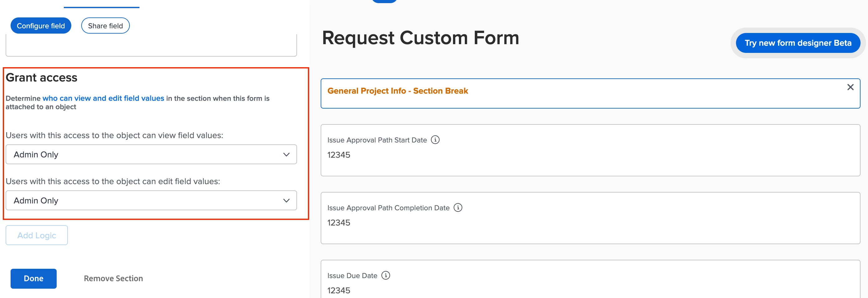
Task: Open the 'who can view and edit field values' link
Action: coord(103,98)
